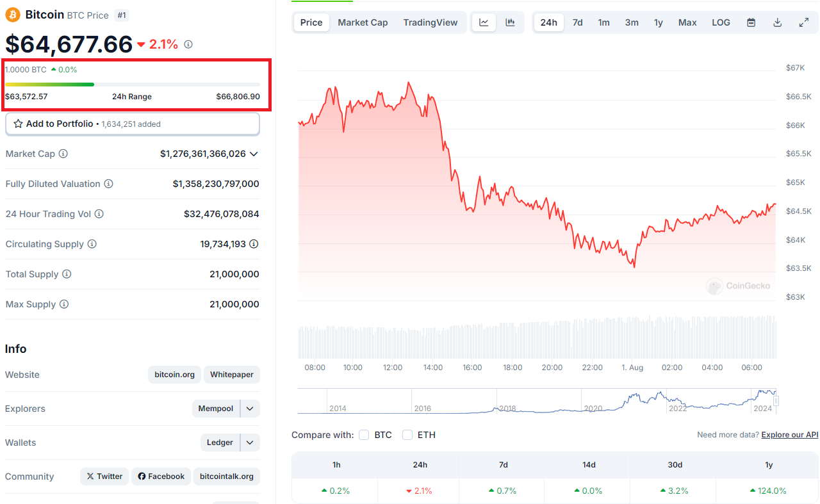Open Circulating Supply label info icon
820x504 pixels.
click(92, 244)
